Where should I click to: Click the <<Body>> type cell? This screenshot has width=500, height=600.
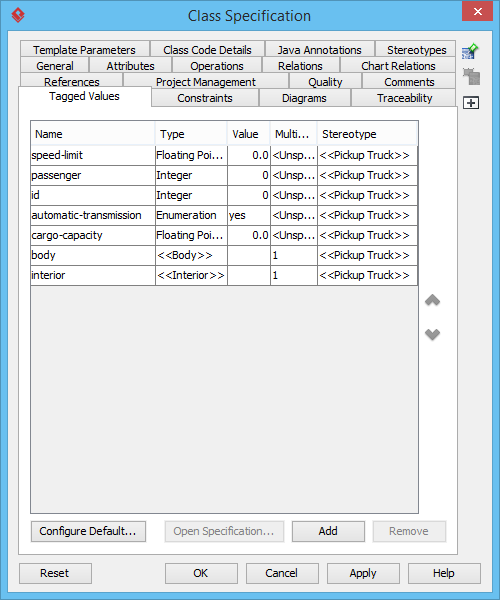[191, 255]
